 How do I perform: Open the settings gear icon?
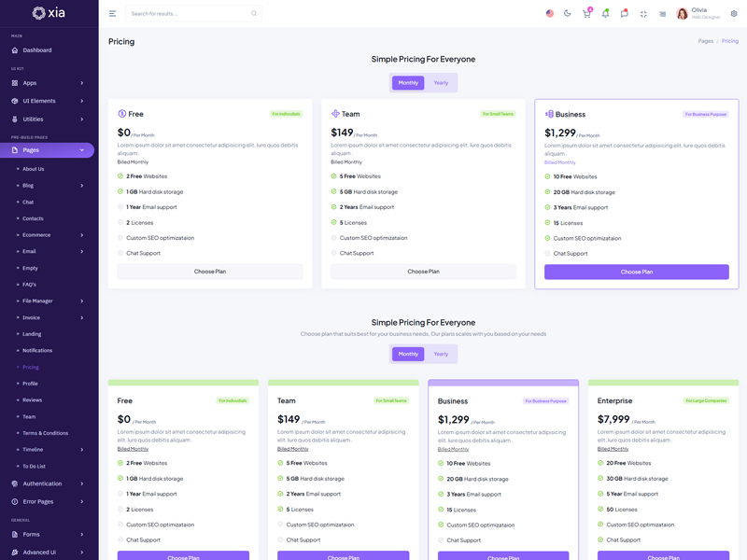click(734, 14)
